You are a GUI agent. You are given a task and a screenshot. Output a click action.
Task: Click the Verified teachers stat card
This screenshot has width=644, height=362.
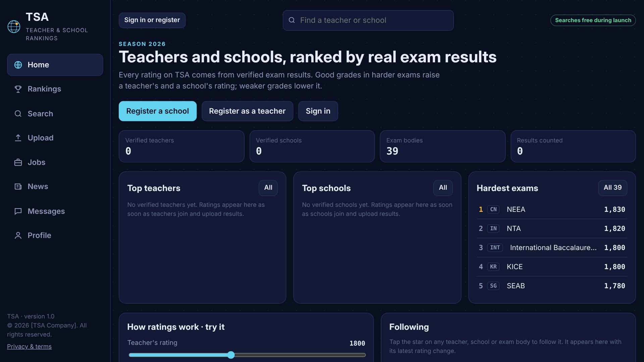181,146
